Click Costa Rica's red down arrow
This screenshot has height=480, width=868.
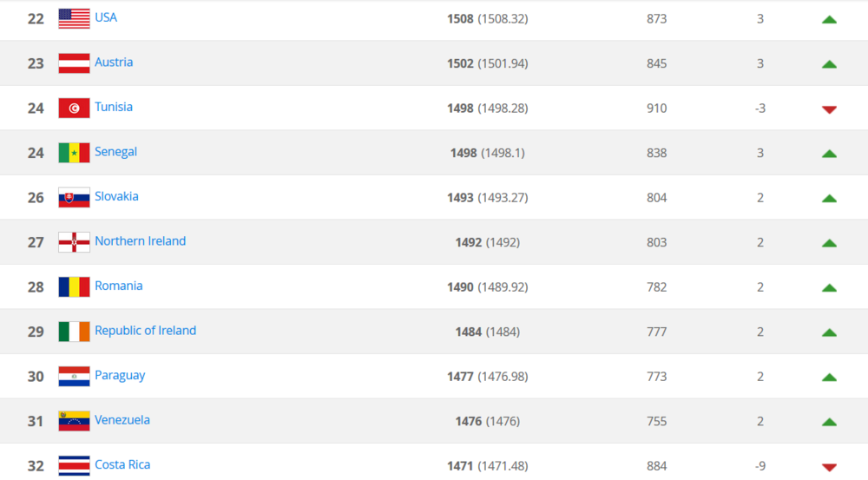[x=829, y=467]
